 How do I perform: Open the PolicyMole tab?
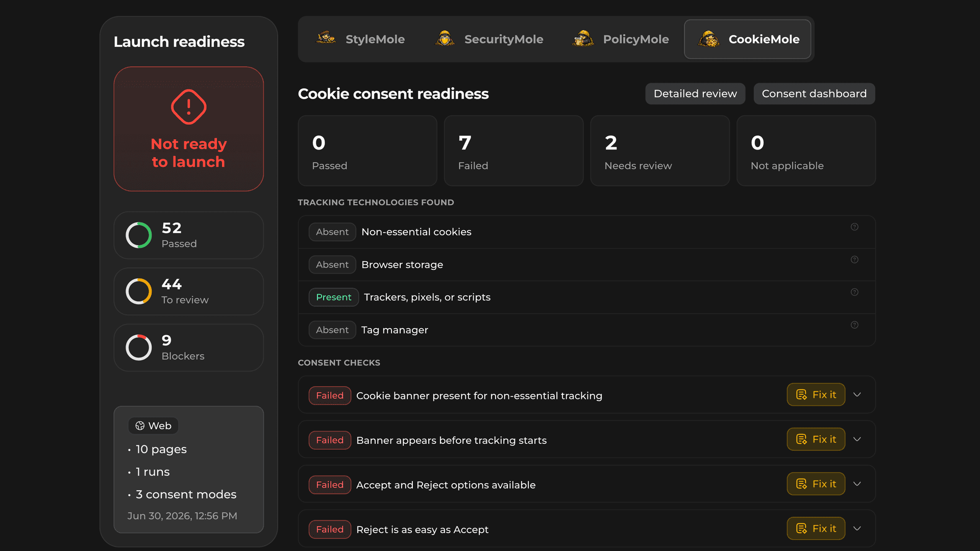(621, 39)
